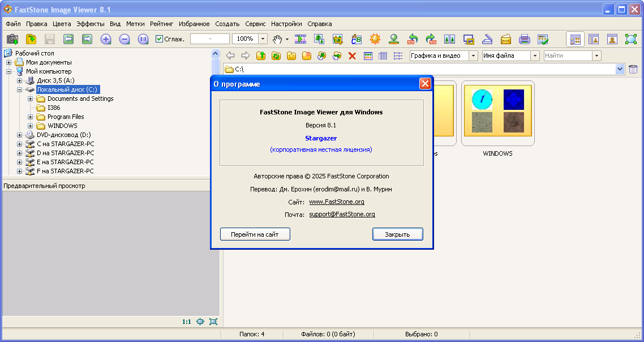Toggle the Сглаж. smoothing checkbox

160,39
